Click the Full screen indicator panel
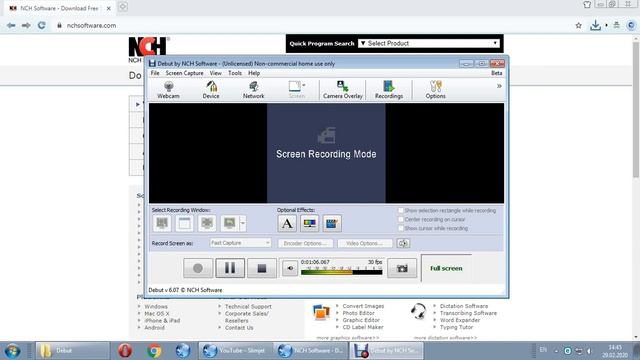This screenshot has height=360, width=640. (x=446, y=268)
